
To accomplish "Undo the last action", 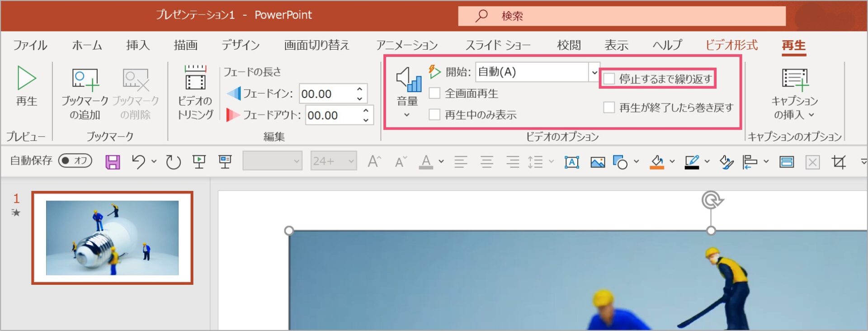I will coord(139,161).
